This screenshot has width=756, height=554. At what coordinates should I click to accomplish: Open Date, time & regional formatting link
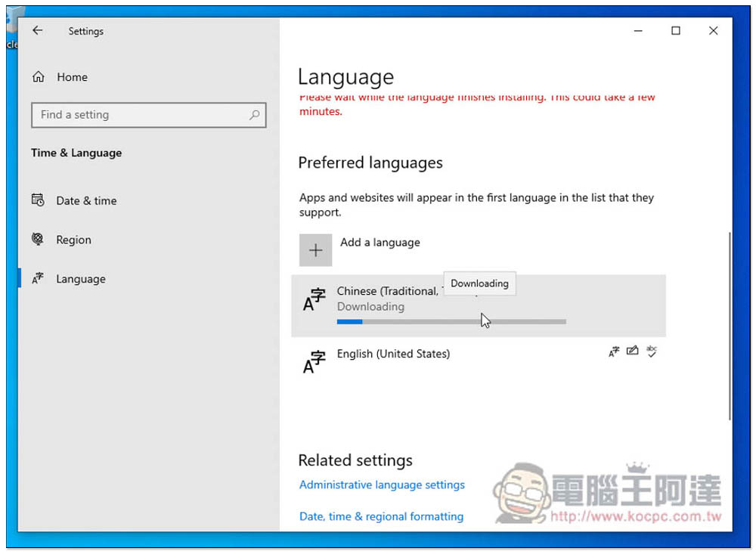[381, 516]
